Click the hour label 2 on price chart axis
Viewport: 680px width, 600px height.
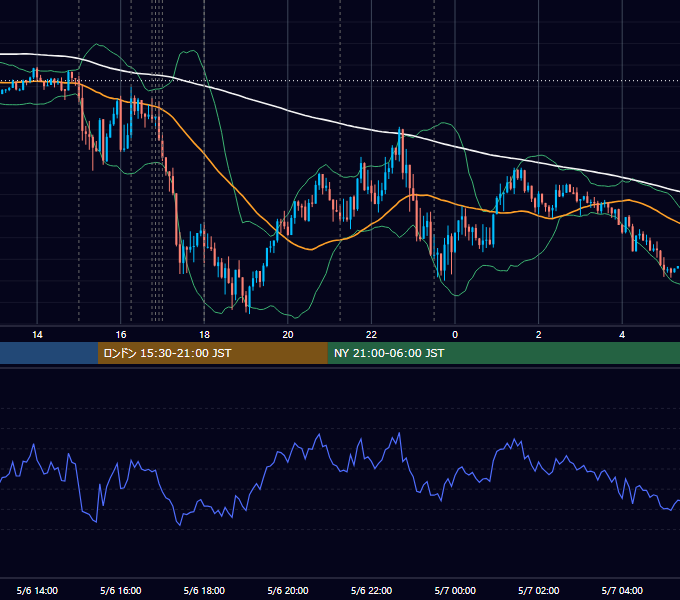539,335
